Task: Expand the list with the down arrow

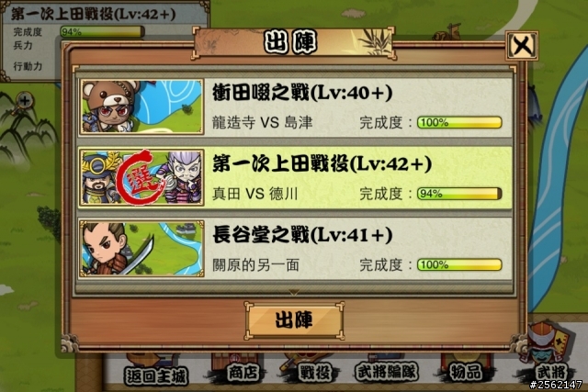Action: point(294,292)
